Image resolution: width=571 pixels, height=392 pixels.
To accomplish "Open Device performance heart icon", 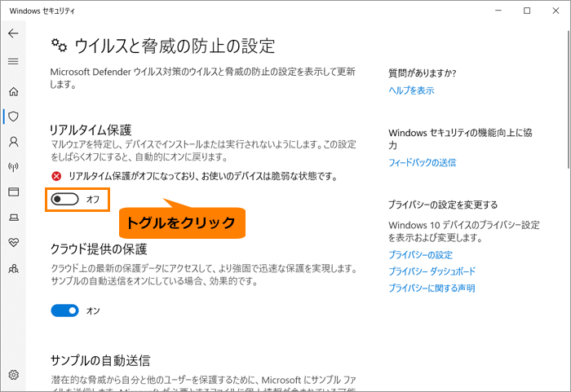I will (x=14, y=242).
